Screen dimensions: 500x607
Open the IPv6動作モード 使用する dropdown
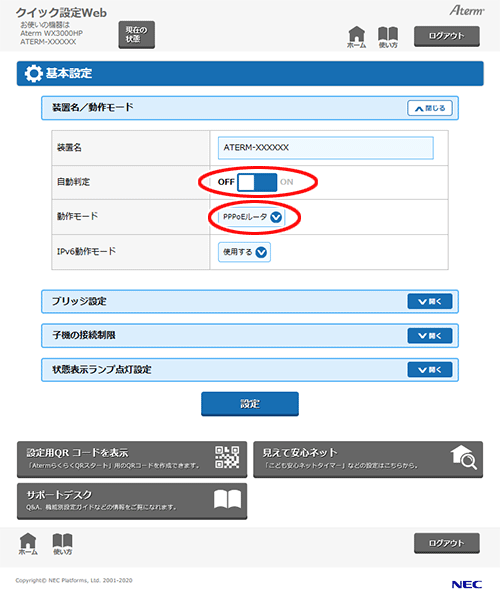(x=244, y=252)
